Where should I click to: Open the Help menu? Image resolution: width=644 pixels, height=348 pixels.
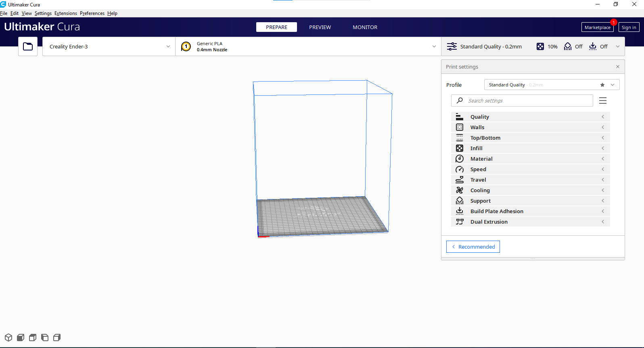(112, 13)
